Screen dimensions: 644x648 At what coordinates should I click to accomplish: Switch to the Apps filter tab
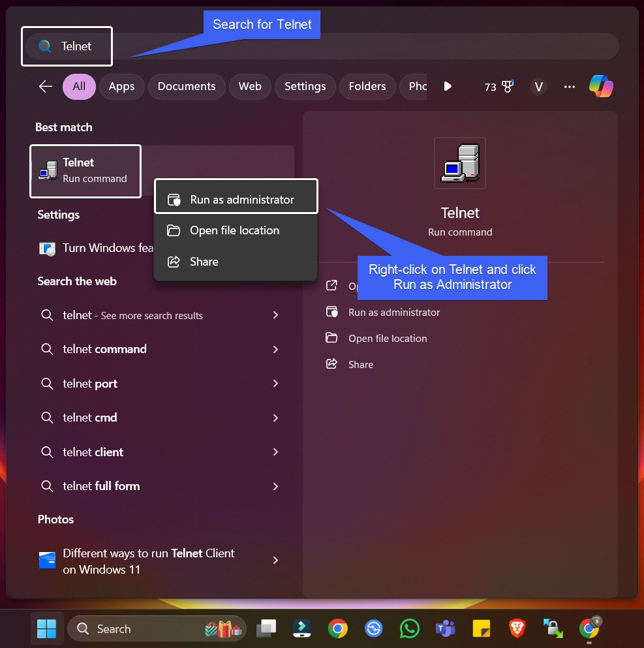121,86
